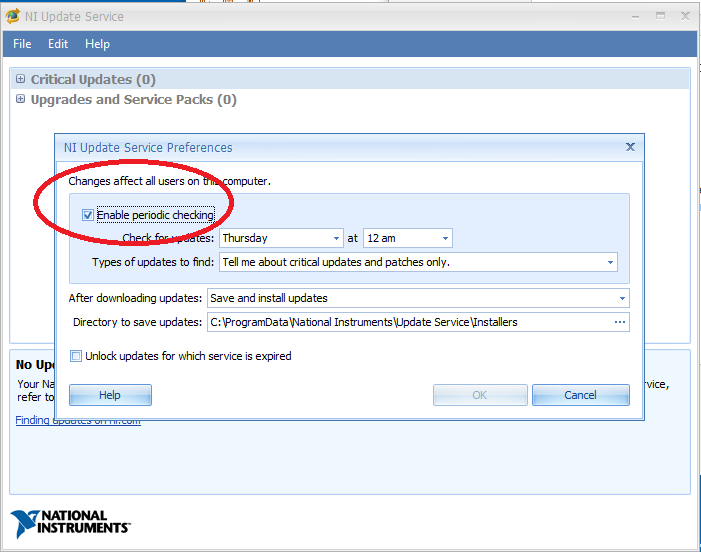Click the OK button
Screen dimensions: 701x552
[480, 395]
